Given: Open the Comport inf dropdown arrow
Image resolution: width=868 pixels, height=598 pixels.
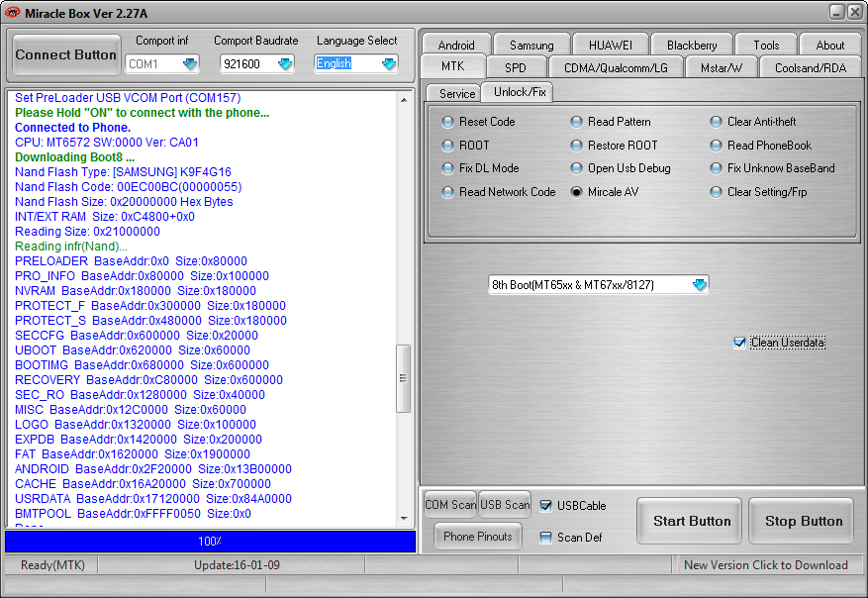Looking at the screenshot, I should point(190,63).
